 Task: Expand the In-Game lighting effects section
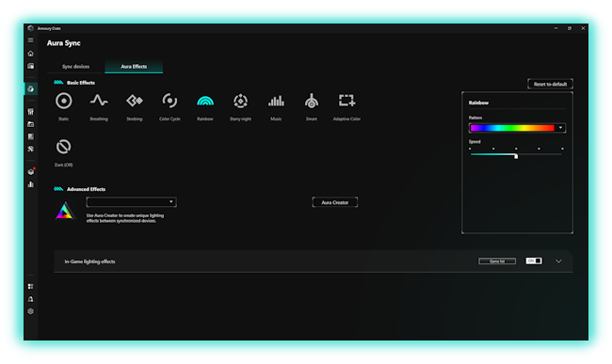pyautogui.click(x=558, y=261)
